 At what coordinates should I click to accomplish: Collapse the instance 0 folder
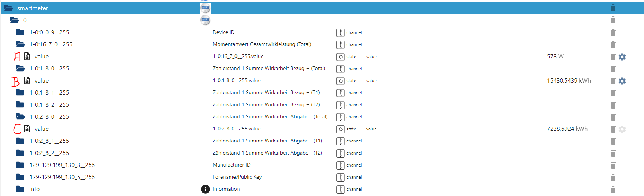(x=14, y=20)
